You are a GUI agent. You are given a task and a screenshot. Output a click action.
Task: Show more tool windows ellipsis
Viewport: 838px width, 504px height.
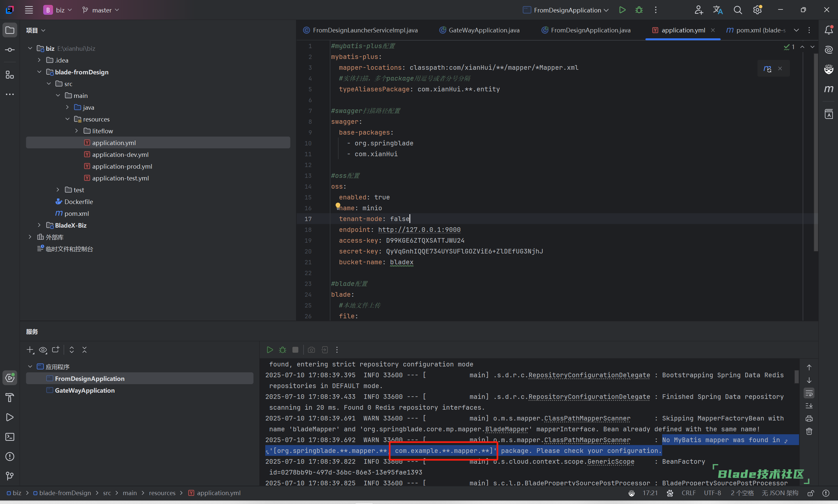pos(10,94)
